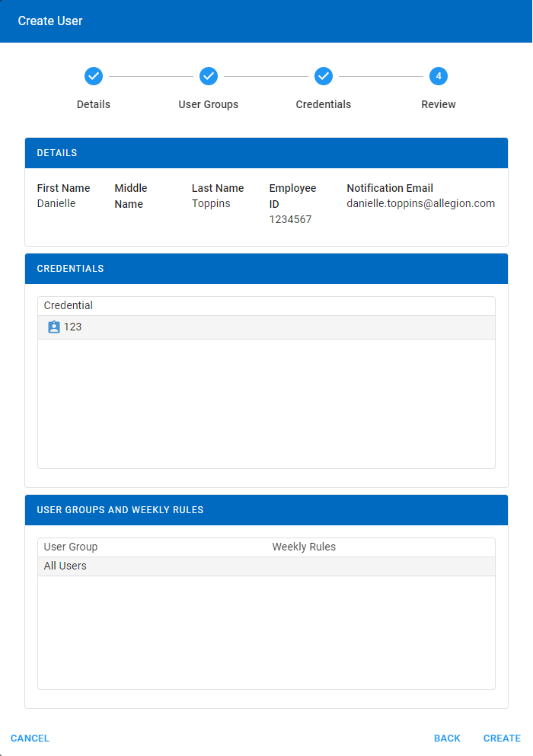
Task: Click the Last Name value Toppins
Action: [x=211, y=204]
